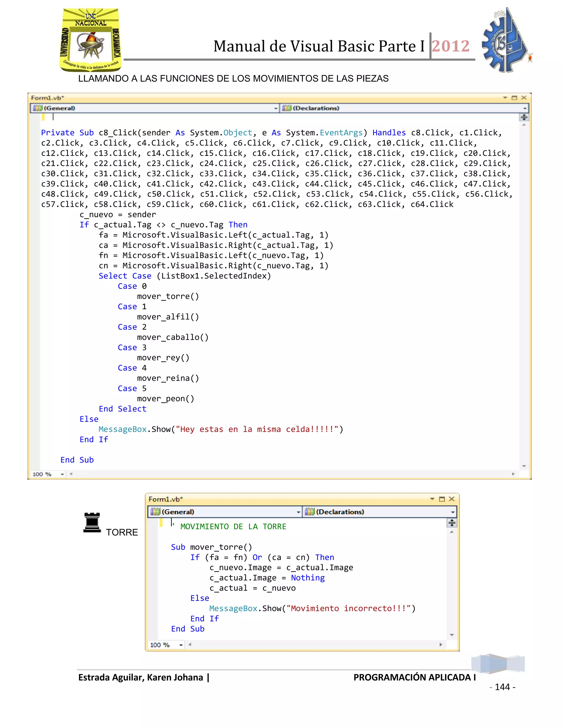Click the 'cn = Microsoft.VisualBasic.Right(c_nuevo.Tag, 1)' line

coord(214,266)
